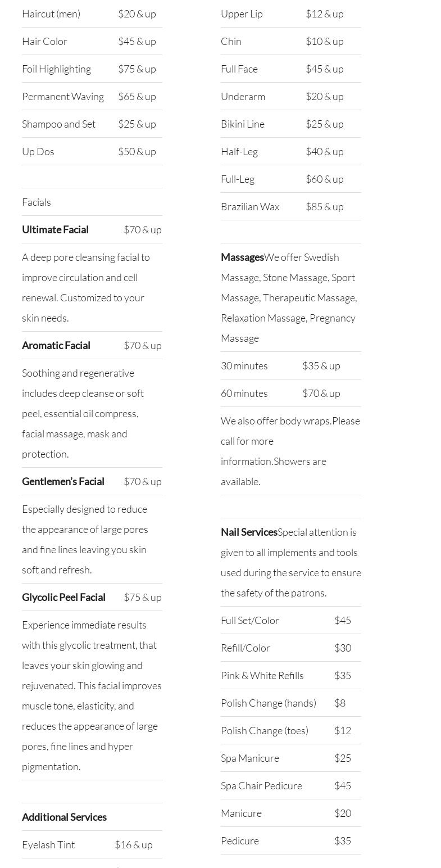Screen dimensions: 441x868
Task: Click the Full Set/Color nail service
Action: [x=250, y=620]
